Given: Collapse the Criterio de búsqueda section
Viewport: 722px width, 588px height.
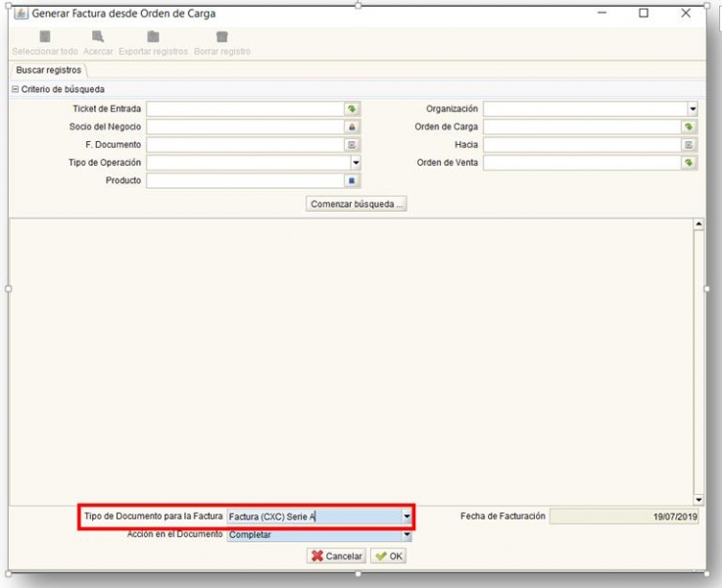Looking at the screenshot, I should pyautogui.click(x=15, y=90).
